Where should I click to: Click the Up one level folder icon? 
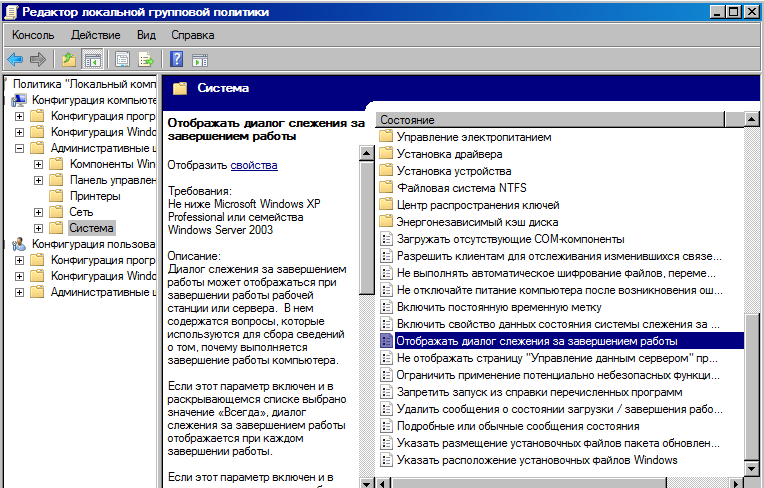pos(68,59)
